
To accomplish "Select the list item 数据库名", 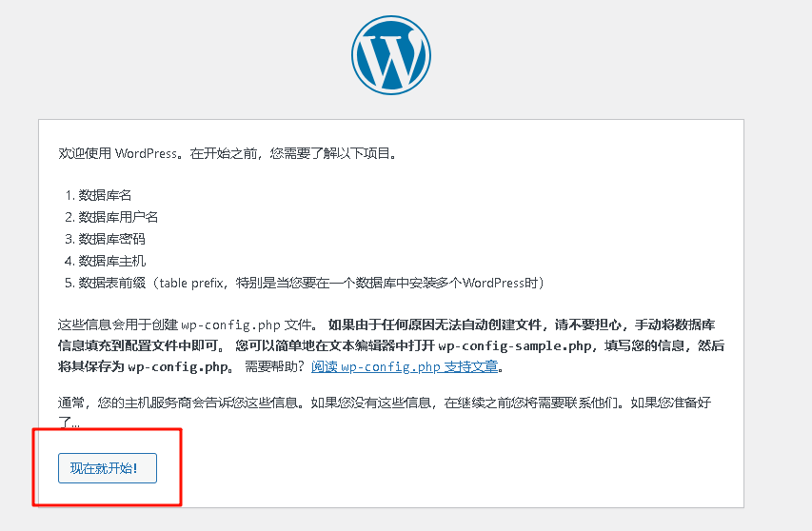I will (x=105, y=195).
